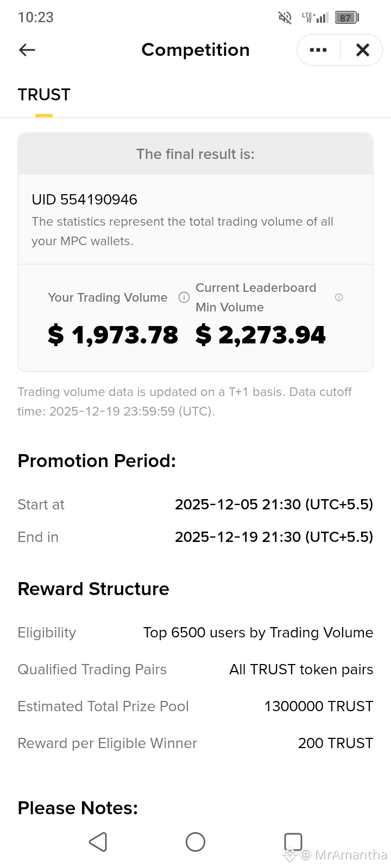Tap the back arrow icon
The height and width of the screenshot is (868, 391).
point(27,50)
